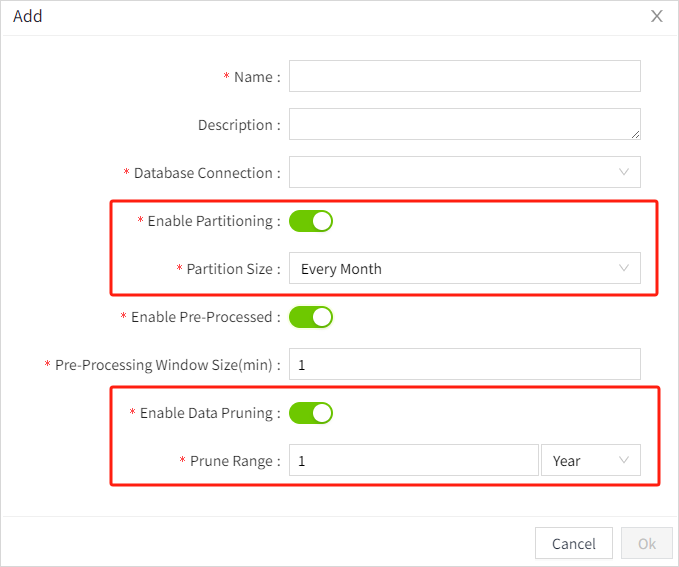
Task: Disable the Enable Partitioning switch
Action: 311,221
